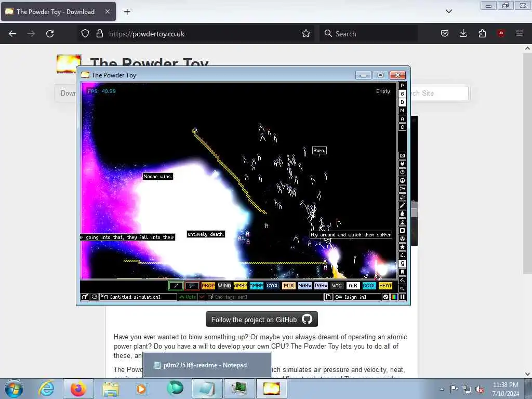The image size is (532, 399).
Task: Select the AMBP tool
Action: (x=240, y=286)
